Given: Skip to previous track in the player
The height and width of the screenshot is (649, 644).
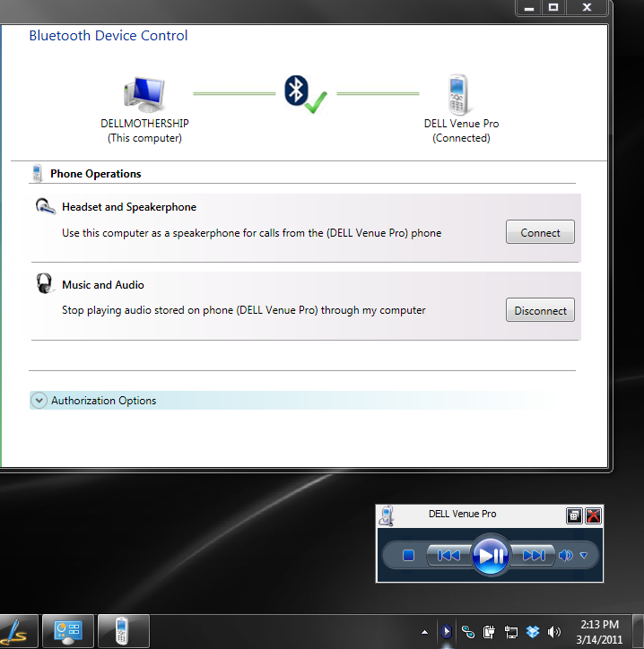Looking at the screenshot, I should tap(449, 555).
